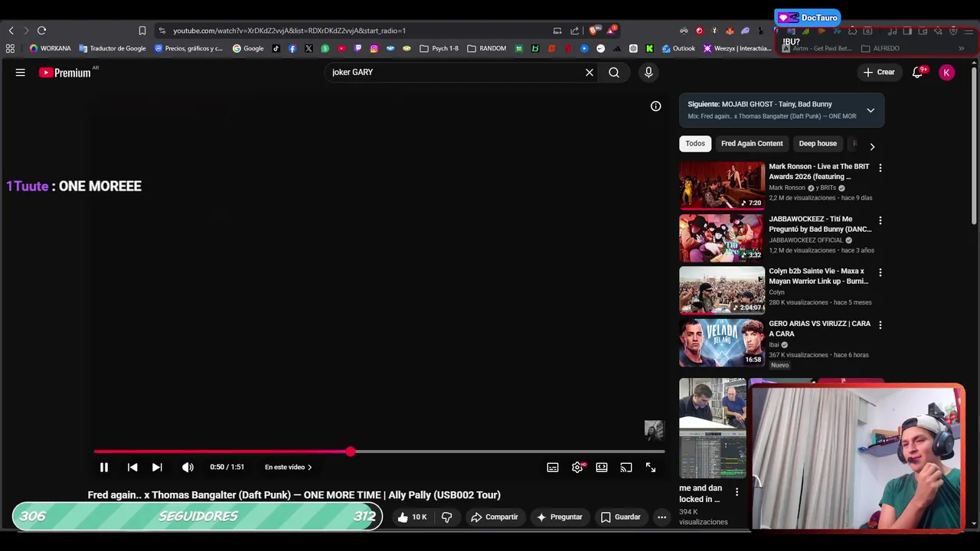Clear the search box with the X
Viewport: 980px width, 551px height.
click(x=590, y=72)
